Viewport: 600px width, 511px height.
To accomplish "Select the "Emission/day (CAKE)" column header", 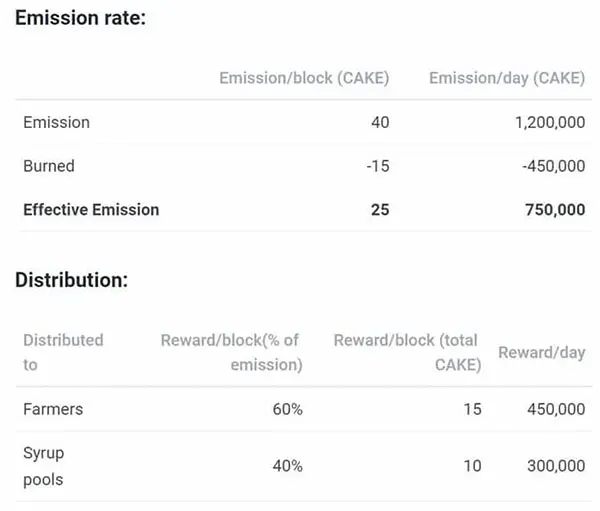I will click(507, 78).
